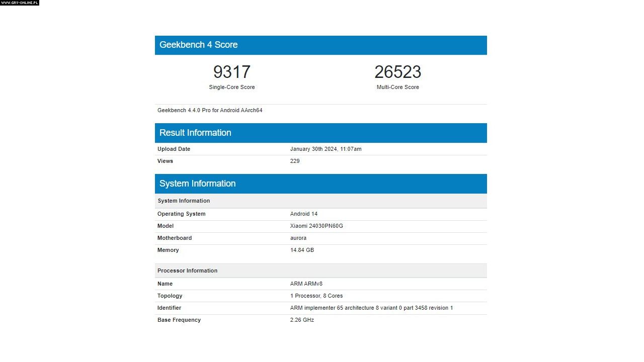Select the Xiaomi 24030PN60G model value
Viewport: 644px width, 362px height.
pos(316,226)
